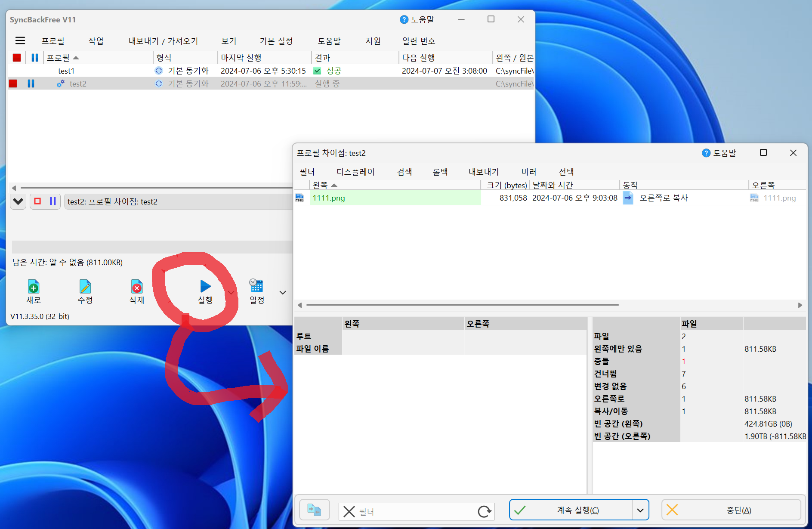The height and width of the screenshot is (529, 812).
Task: Open the 롤백 menu
Action: point(440,172)
